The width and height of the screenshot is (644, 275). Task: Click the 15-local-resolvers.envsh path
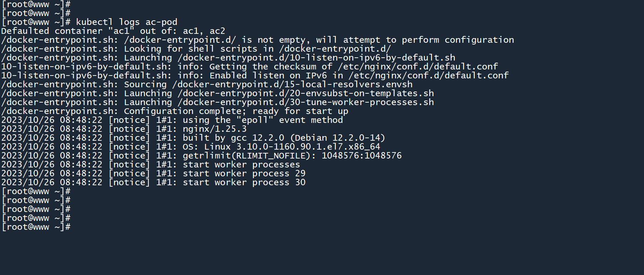pyautogui.click(x=292, y=84)
